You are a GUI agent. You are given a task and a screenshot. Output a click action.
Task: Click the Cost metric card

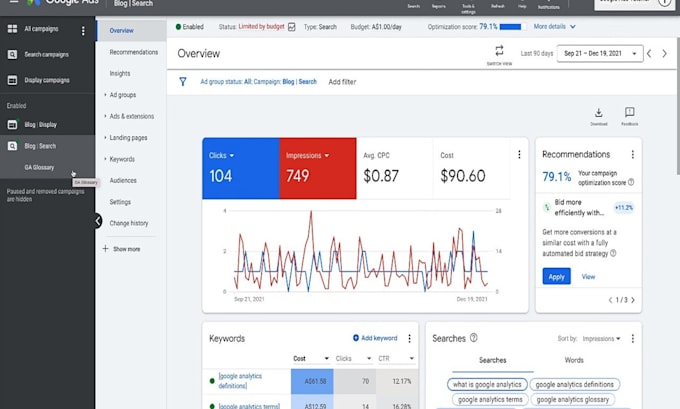tap(471, 168)
